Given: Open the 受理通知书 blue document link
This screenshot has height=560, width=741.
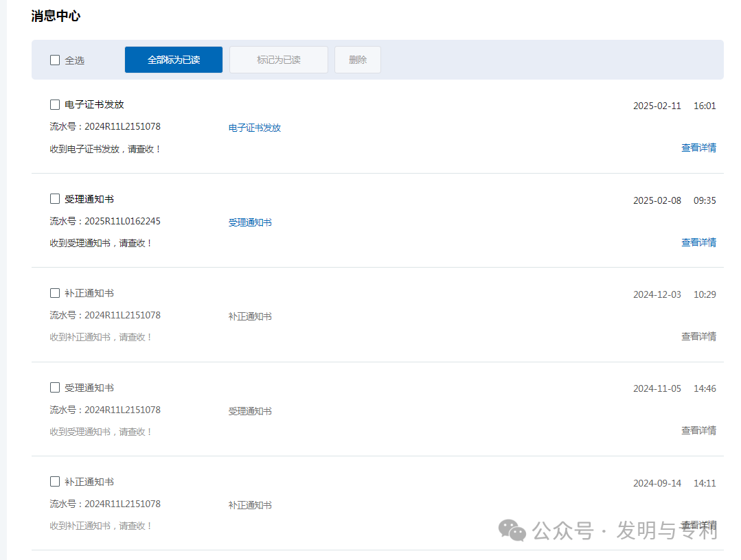Looking at the screenshot, I should pos(249,222).
